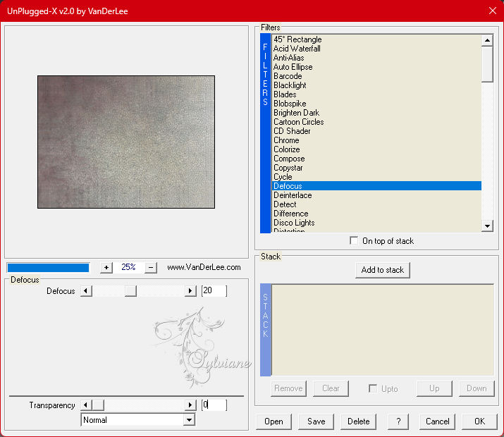The image size is (504, 437).
Task: Click the Save button
Action: pos(316,421)
